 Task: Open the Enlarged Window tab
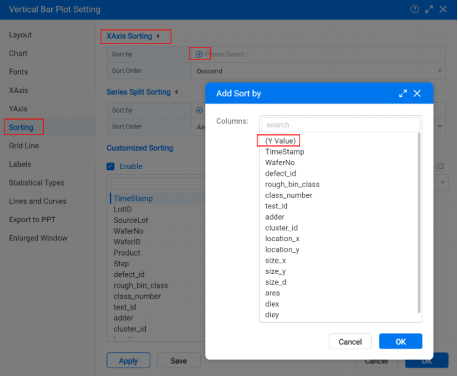[38, 238]
